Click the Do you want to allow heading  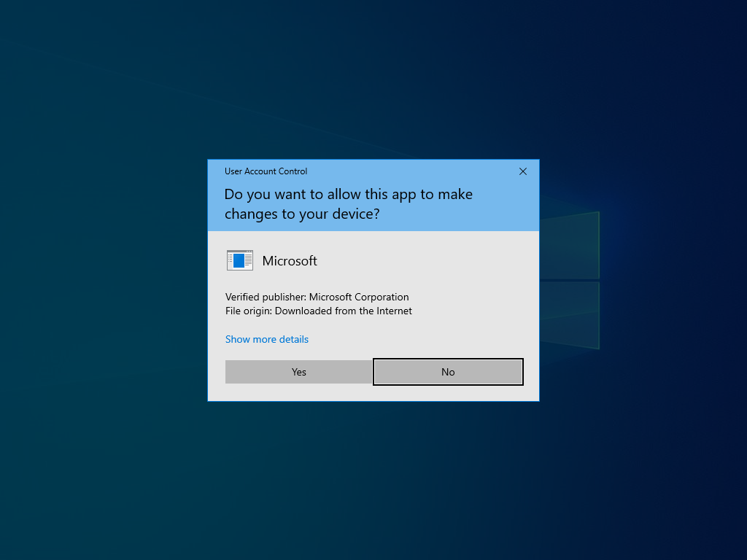(x=348, y=203)
